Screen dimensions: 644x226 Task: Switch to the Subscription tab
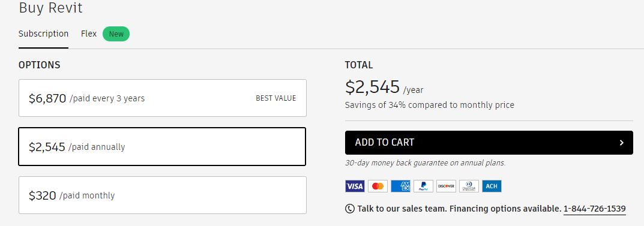pyautogui.click(x=44, y=34)
